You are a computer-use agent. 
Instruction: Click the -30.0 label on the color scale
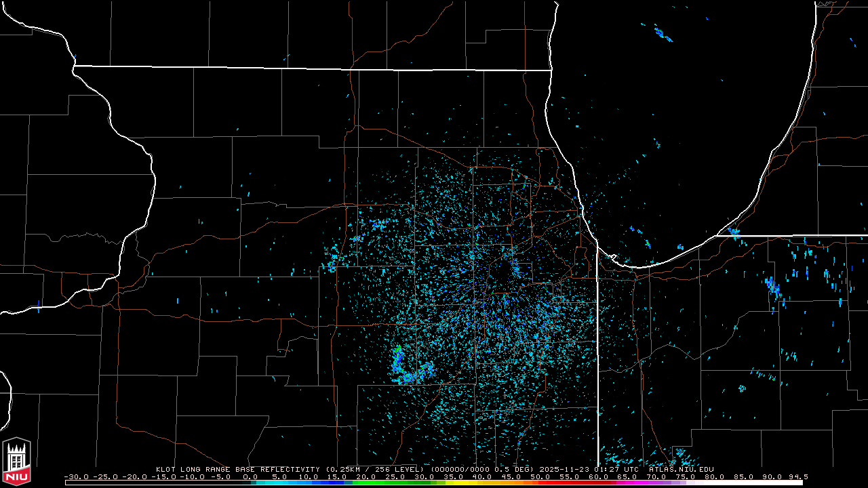75,477
